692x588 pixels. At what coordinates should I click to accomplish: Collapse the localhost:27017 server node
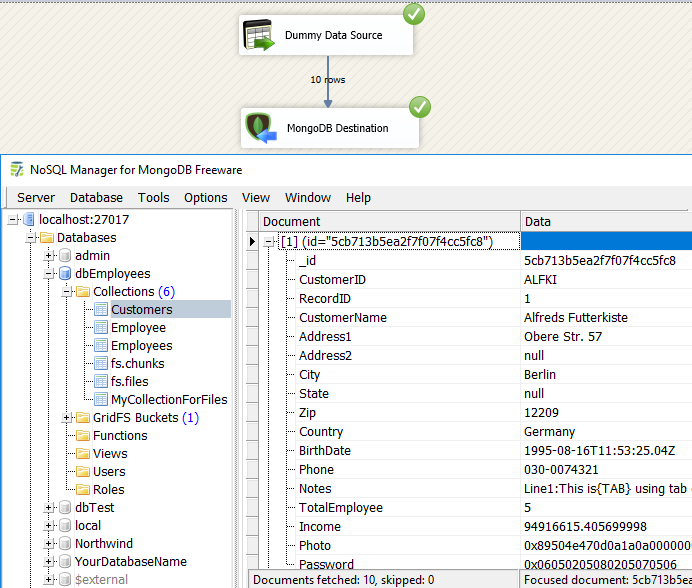click(13, 219)
